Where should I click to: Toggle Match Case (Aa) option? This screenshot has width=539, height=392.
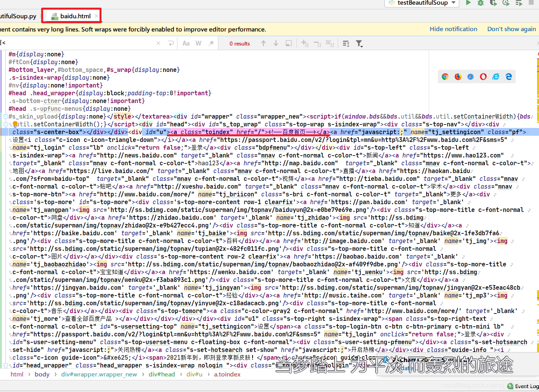coord(186,43)
